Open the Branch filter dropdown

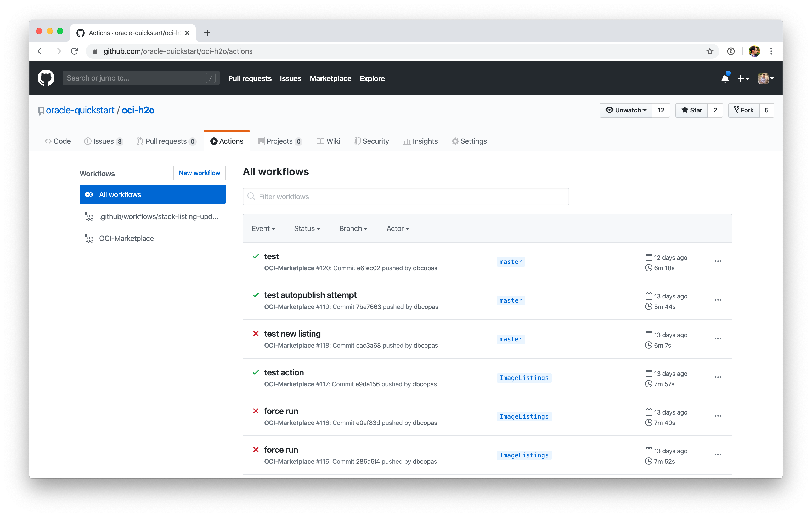pyautogui.click(x=353, y=228)
